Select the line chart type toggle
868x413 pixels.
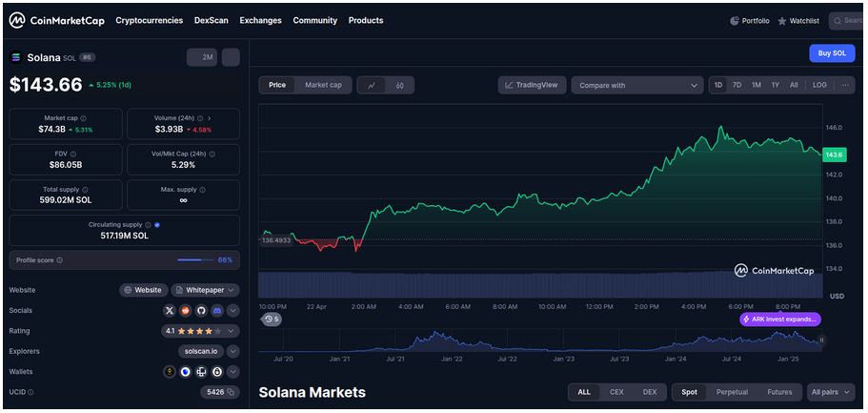click(372, 86)
